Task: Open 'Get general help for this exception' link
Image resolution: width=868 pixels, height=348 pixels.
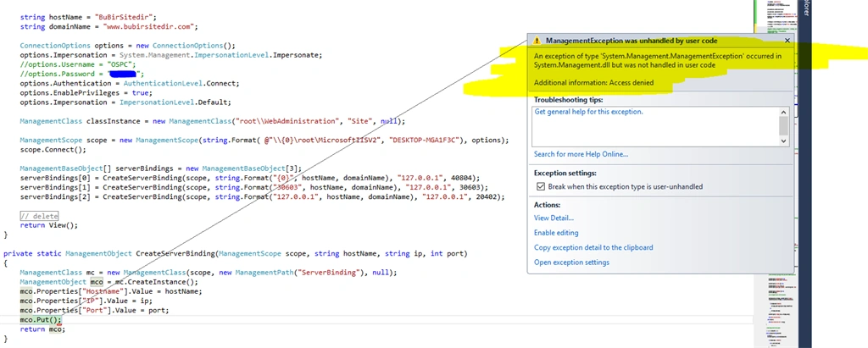Action: 588,112
